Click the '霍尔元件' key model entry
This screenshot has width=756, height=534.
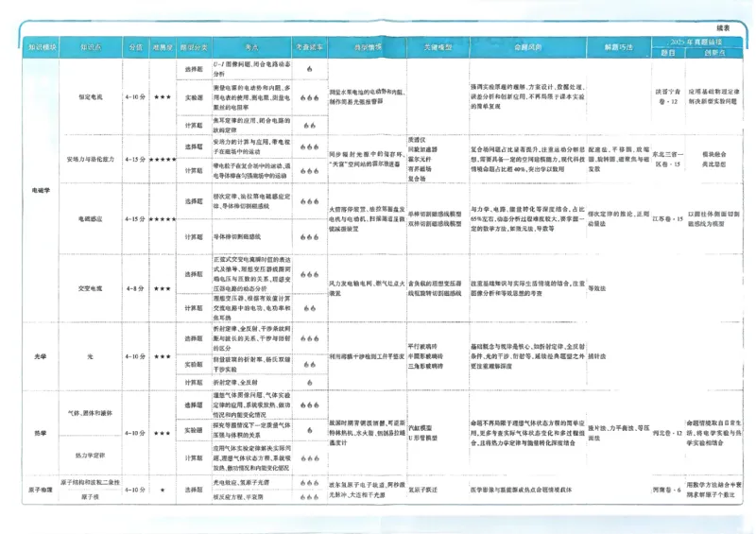420,159
